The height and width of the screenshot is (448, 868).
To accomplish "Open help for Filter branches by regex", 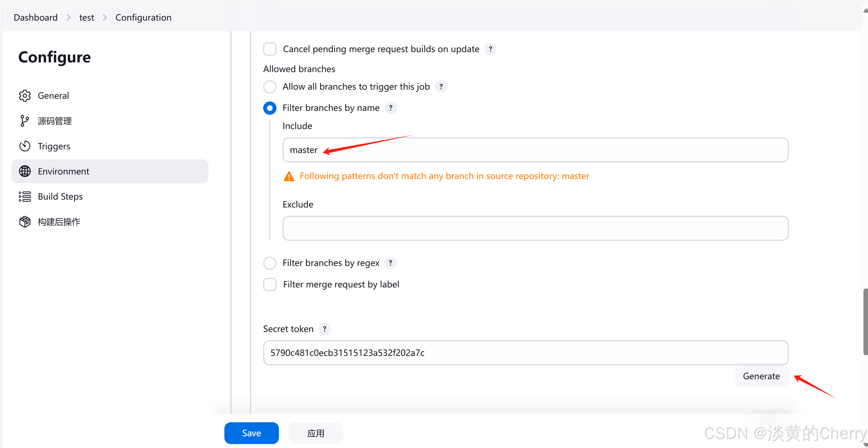I will pyautogui.click(x=390, y=263).
